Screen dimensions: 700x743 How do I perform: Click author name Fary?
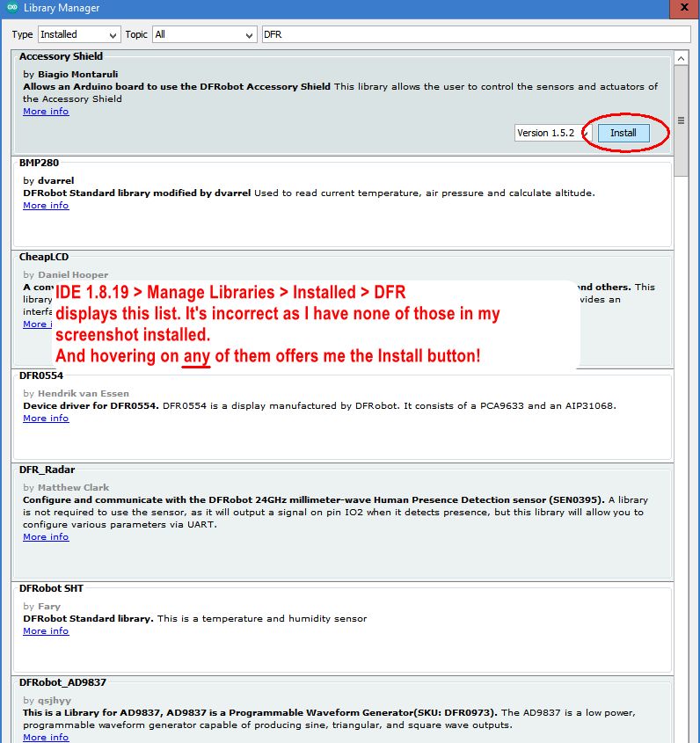[x=49, y=607]
